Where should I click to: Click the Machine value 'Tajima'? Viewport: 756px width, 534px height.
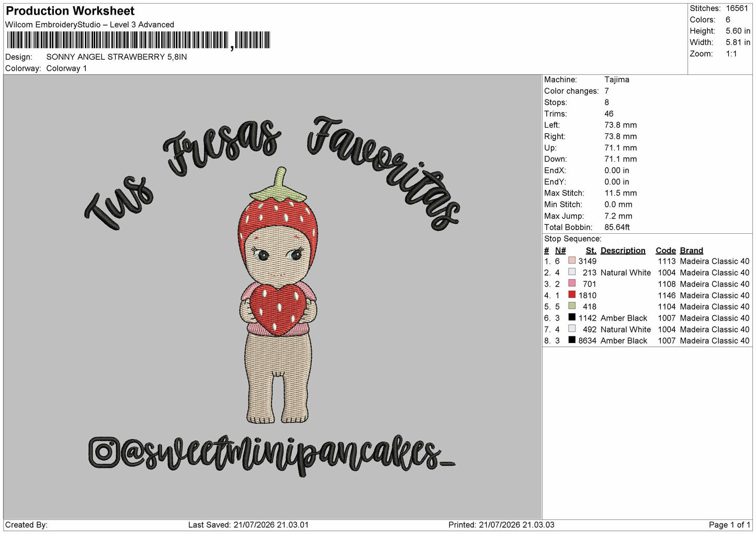617,79
